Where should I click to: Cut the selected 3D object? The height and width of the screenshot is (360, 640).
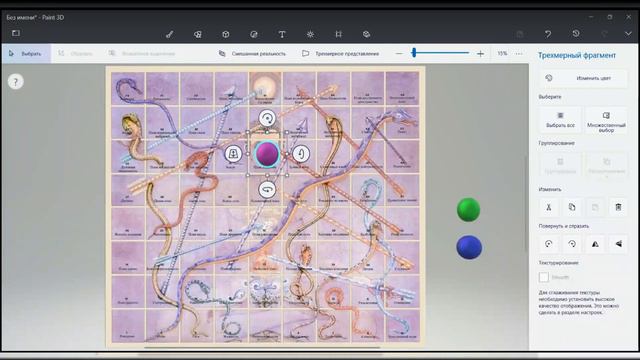pos(549,207)
